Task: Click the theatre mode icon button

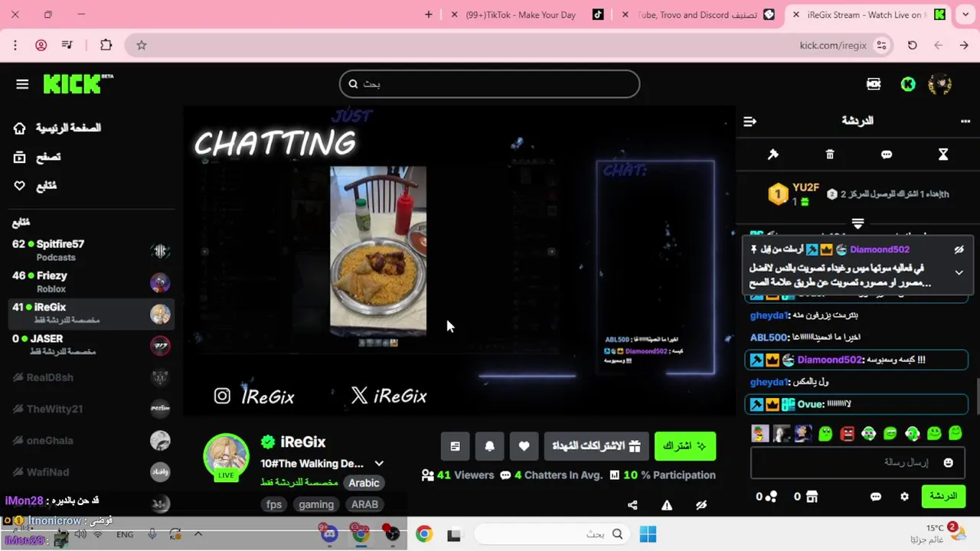Action: click(x=455, y=446)
